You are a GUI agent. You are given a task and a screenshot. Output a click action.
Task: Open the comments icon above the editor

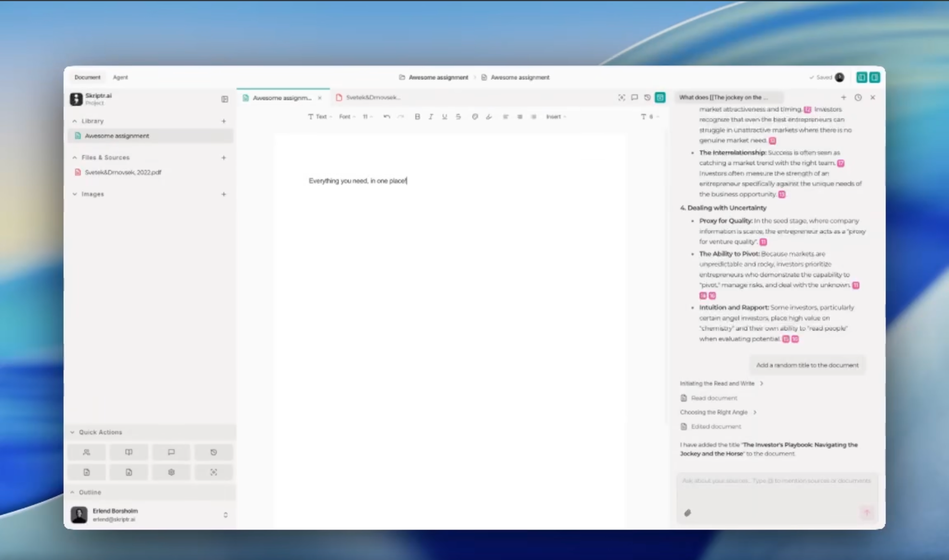[x=634, y=97]
